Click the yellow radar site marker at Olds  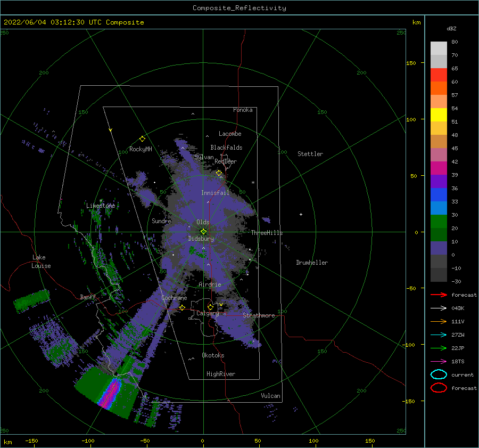click(203, 232)
